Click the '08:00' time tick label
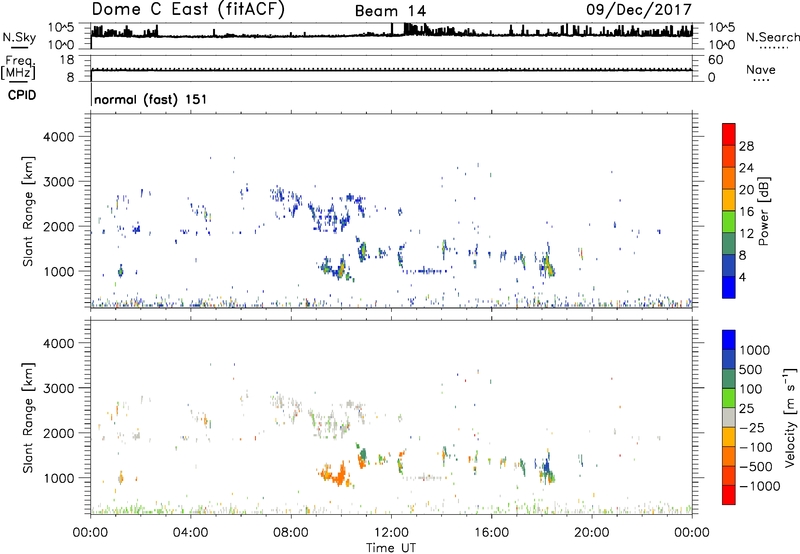 [x=291, y=533]
